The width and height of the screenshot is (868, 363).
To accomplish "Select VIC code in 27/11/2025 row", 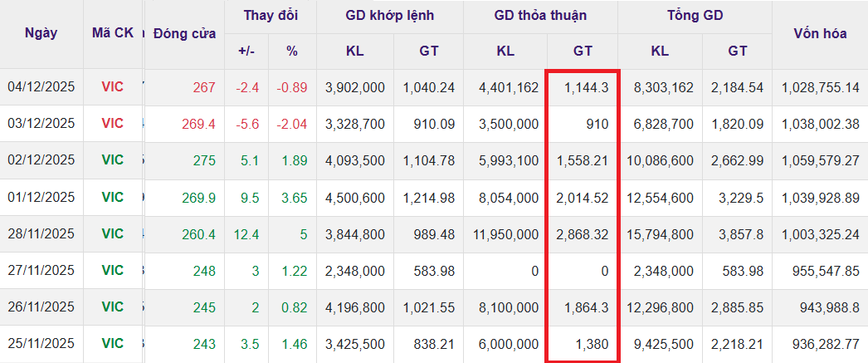I will click(x=112, y=270).
